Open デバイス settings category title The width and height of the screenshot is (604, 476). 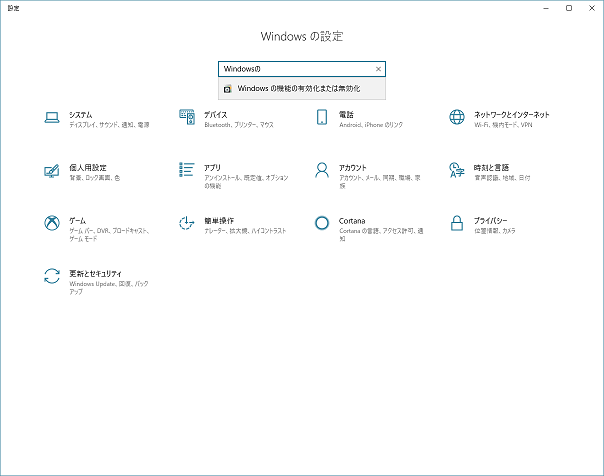point(215,115)
